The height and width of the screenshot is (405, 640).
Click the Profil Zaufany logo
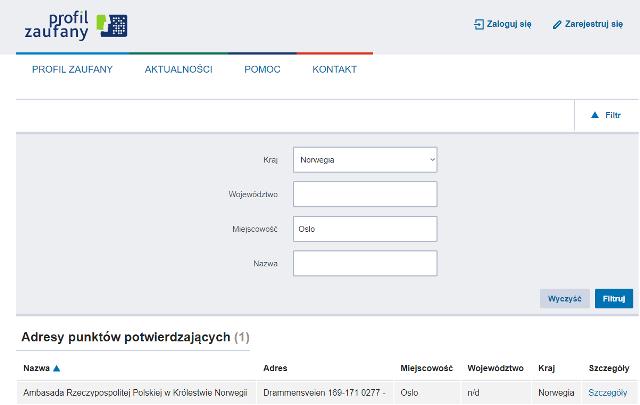click(76, 25)
